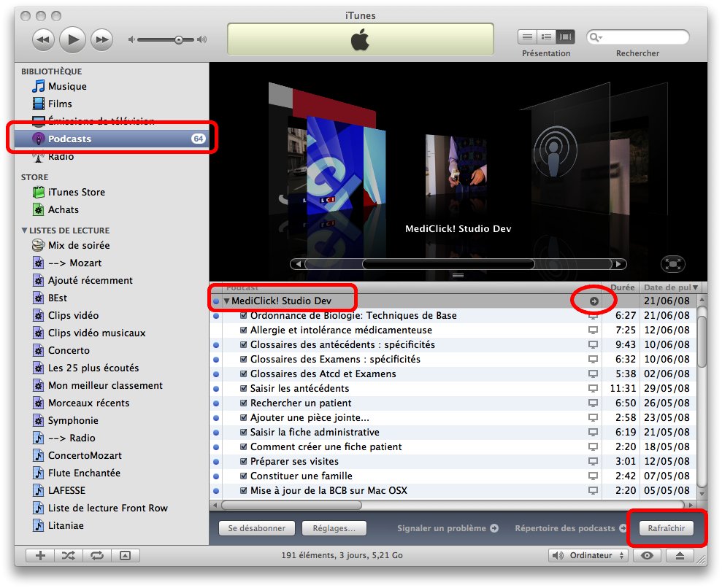Click the Rafraîchir button

(666, 528)
